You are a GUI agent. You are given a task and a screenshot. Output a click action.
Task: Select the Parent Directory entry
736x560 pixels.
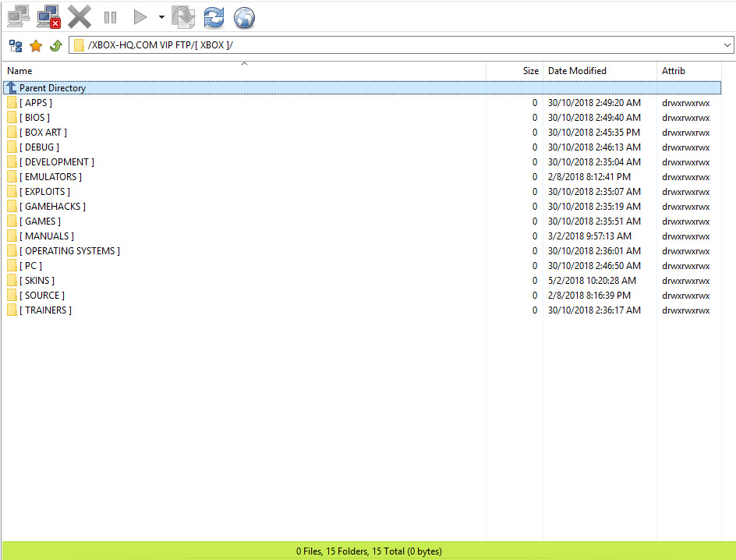point(52,88)
